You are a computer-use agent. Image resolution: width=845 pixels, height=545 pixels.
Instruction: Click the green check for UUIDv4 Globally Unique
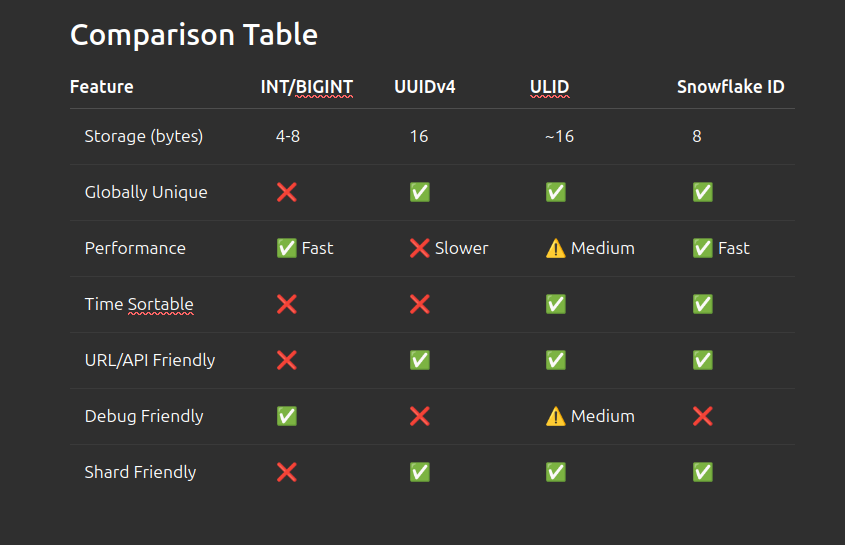pyautogui.click(x=420, y=192)
